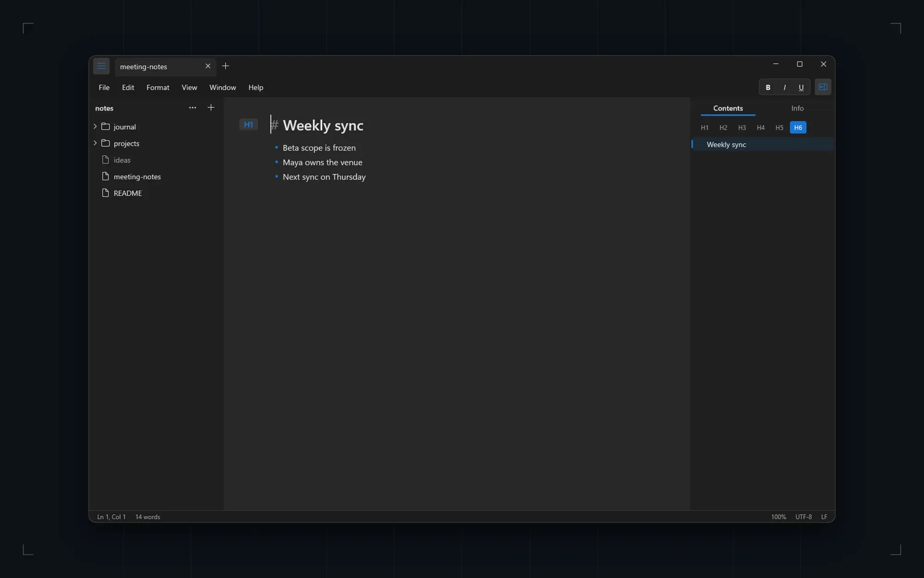Expand the journal folder
The height and width of the screenshot is (578, 924).
pos(95,126)
